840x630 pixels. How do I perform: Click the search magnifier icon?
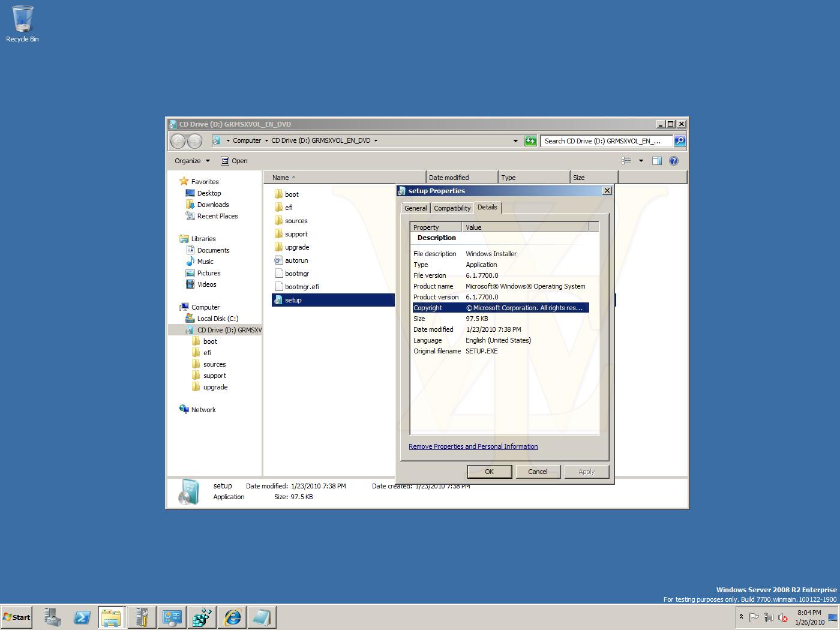point(680,141)
